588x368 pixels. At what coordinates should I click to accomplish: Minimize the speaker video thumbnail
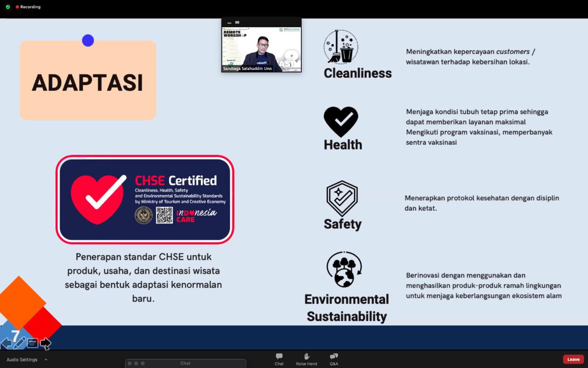tap(229, 22)
